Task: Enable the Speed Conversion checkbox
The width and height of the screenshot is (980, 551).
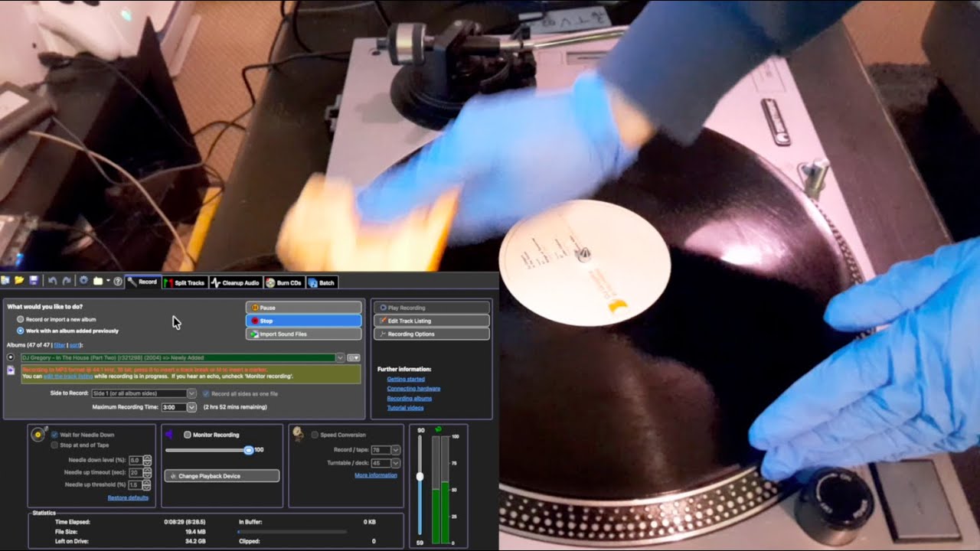Action: pos(315,435)
